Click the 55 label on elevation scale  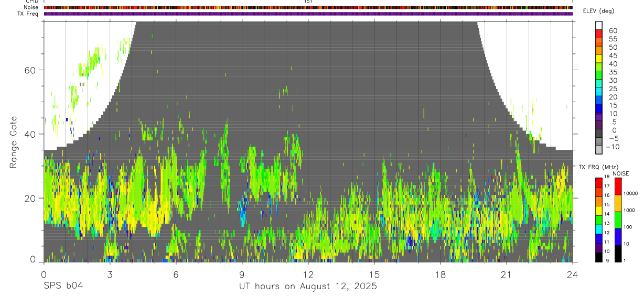pos(613,39)
